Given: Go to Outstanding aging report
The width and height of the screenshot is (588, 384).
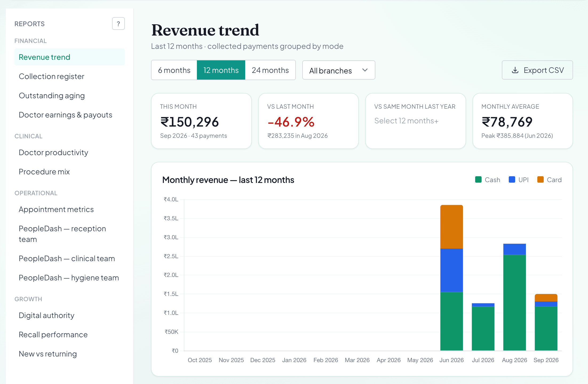Looking at the screenshot, I should click(x=70, y=96).
